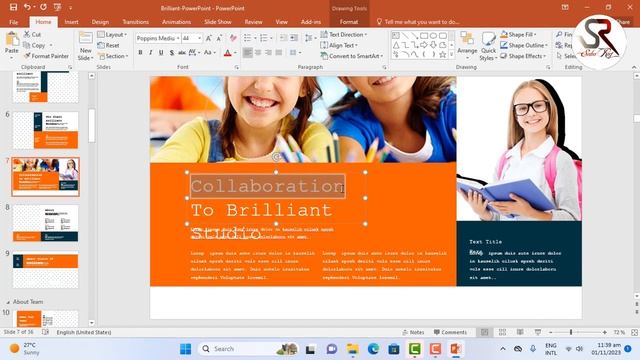Increase list indent level icon
Image resolution: width=640 pixels, height=360 pixels.
pos(294,38)
